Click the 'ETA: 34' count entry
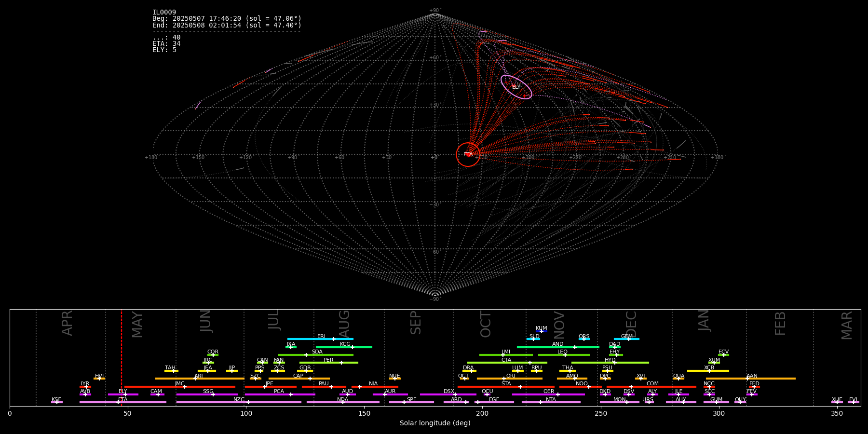 [x=166, y=44]
